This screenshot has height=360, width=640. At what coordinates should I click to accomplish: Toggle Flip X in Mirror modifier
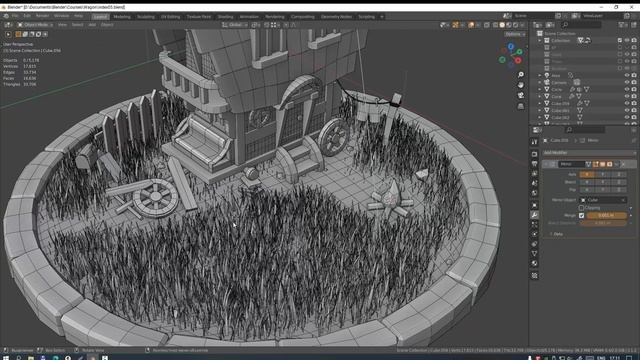587,190
